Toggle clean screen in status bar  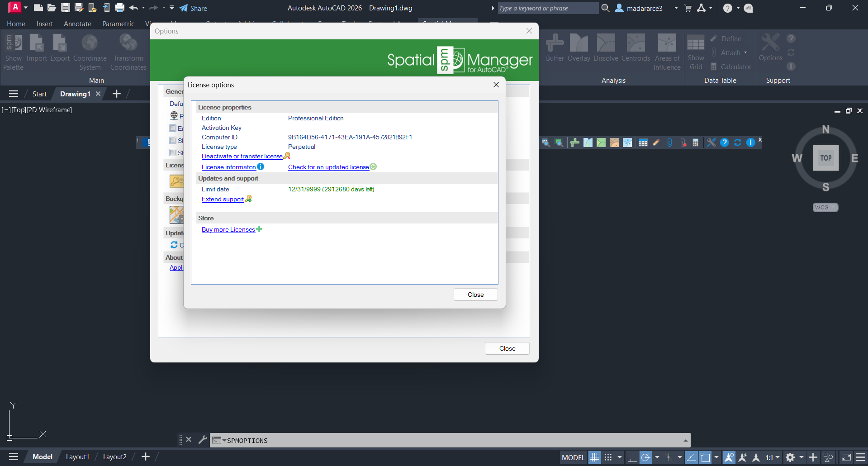[x=846, y=457]
